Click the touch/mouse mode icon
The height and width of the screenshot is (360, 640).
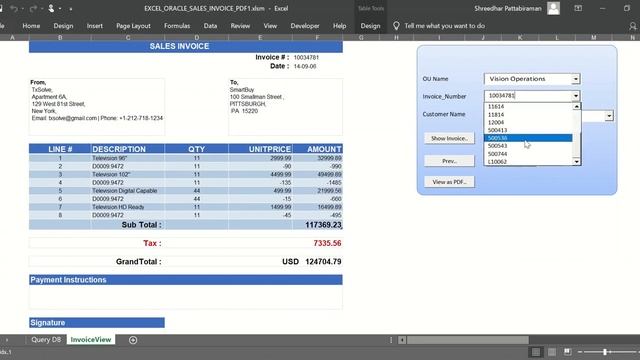coord(51,8)
